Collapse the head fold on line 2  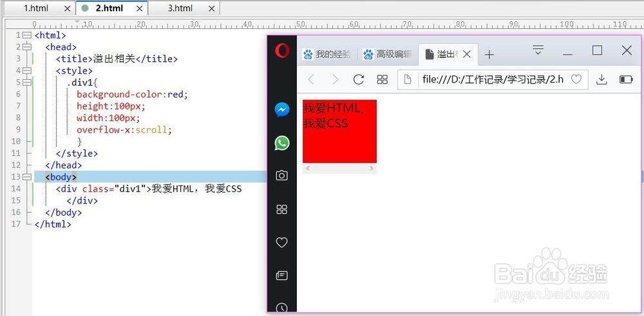click(27, 47)
